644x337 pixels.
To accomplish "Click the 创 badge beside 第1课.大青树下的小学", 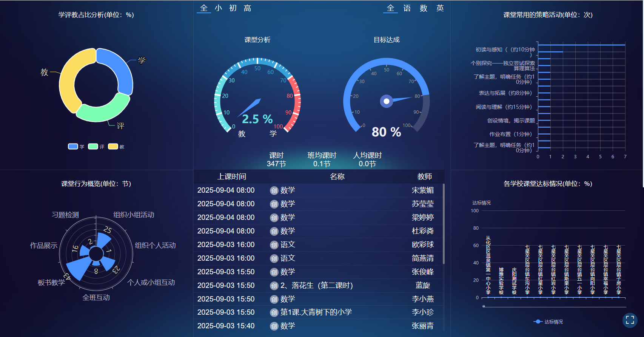I will click(274, 312).
